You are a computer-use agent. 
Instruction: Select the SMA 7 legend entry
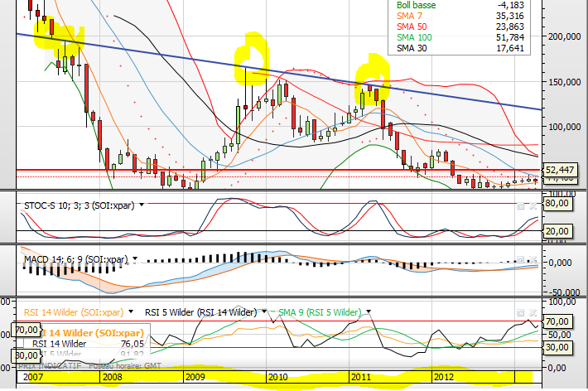click(x=409, y=16)
